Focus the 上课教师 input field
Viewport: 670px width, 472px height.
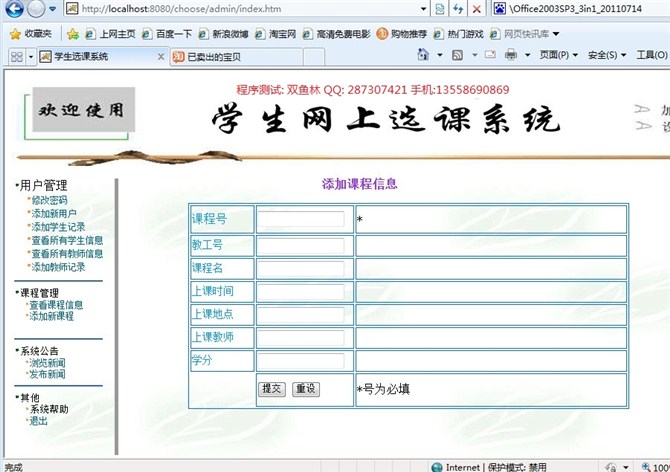tap(301, 338)
